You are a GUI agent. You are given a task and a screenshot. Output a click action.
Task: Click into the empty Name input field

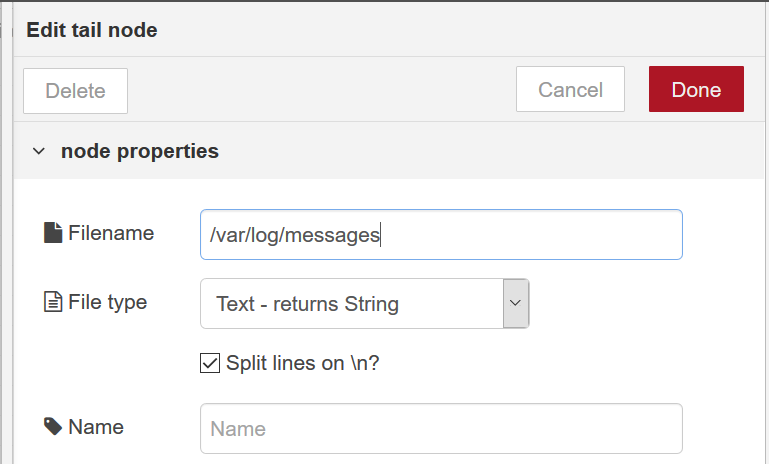click(441, 429)
